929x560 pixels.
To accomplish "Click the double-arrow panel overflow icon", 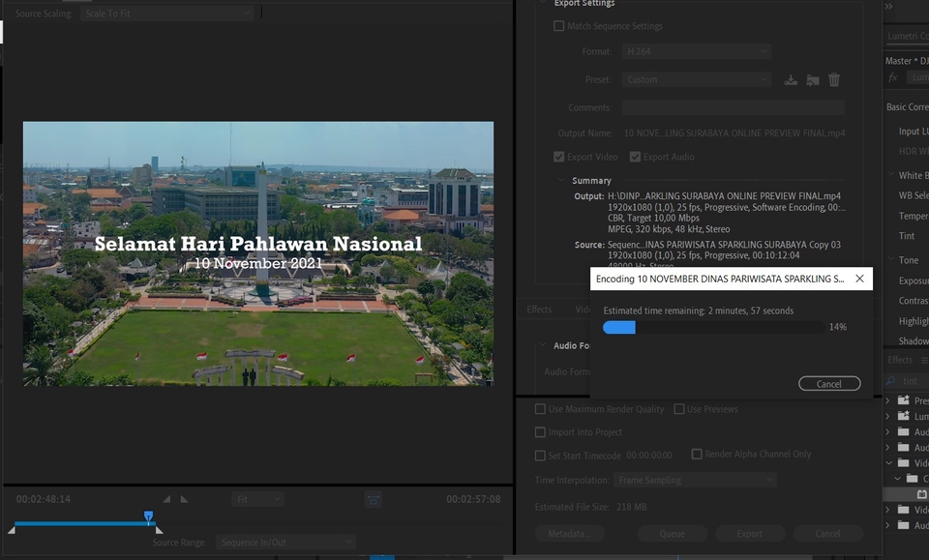I will click(889, 6).
